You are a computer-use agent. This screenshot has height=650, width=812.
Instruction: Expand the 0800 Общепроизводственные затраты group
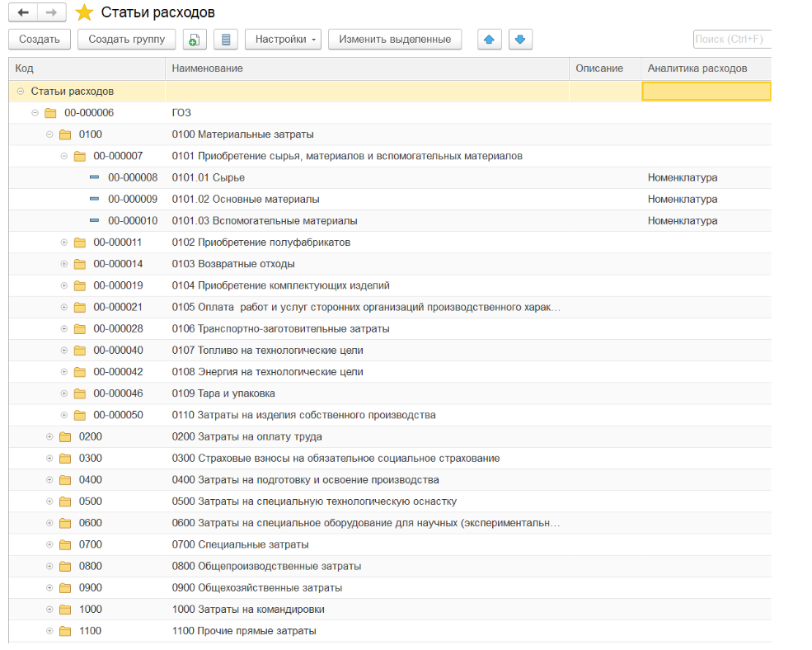coord(49,567)
